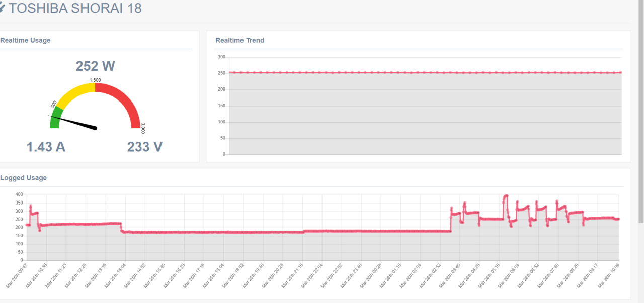Click the 1,500 label on the gauge
Screen dimensions: 644x303
tap(95, 80)
